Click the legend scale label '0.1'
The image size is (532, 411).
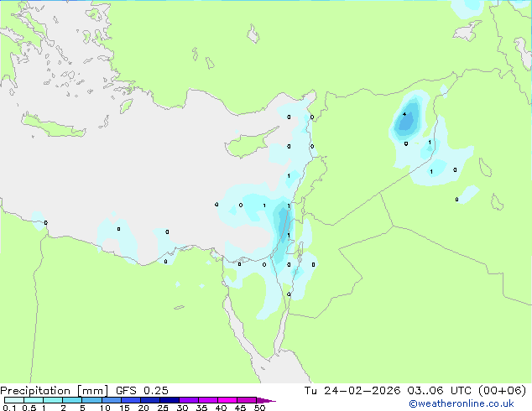pyautogui.click(x=9, y=408)
